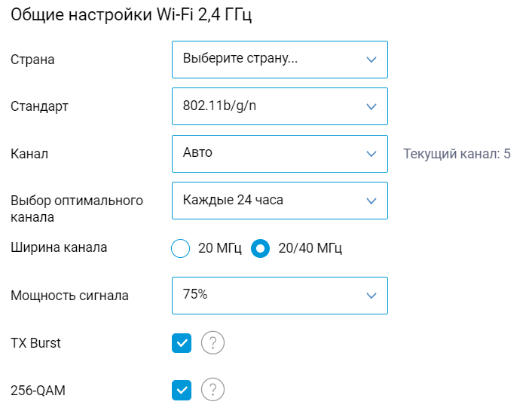
Task: Click the "Ширина канала" label
Action: (x=59, y=247)
